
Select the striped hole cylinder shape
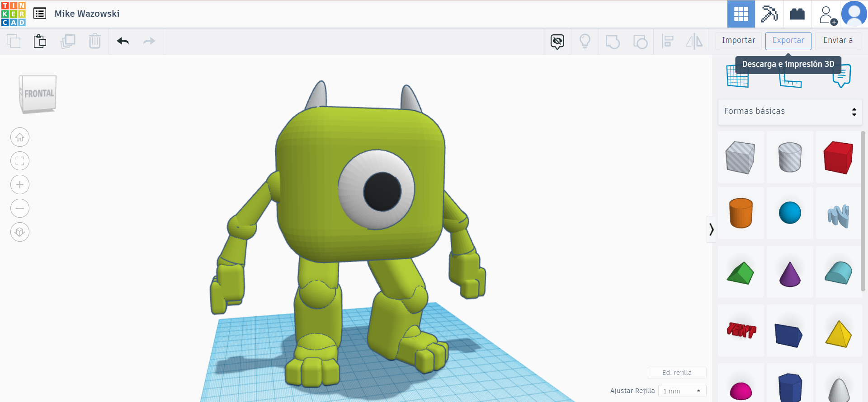790,157
